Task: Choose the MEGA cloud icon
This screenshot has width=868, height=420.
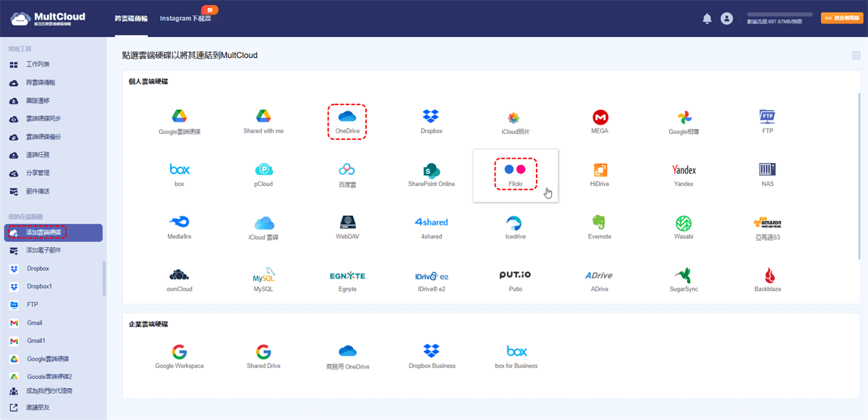Action: click(x=600, y=117)
